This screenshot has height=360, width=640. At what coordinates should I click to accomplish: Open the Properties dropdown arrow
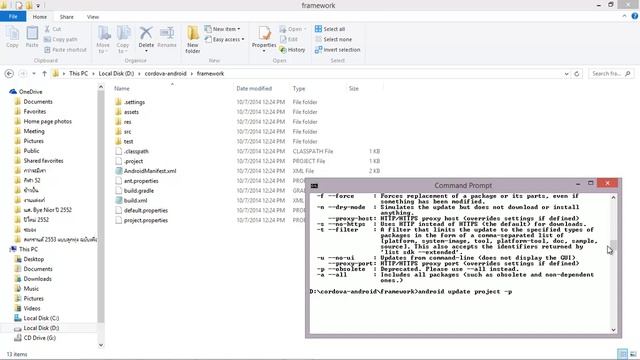(x=264, y=51)
